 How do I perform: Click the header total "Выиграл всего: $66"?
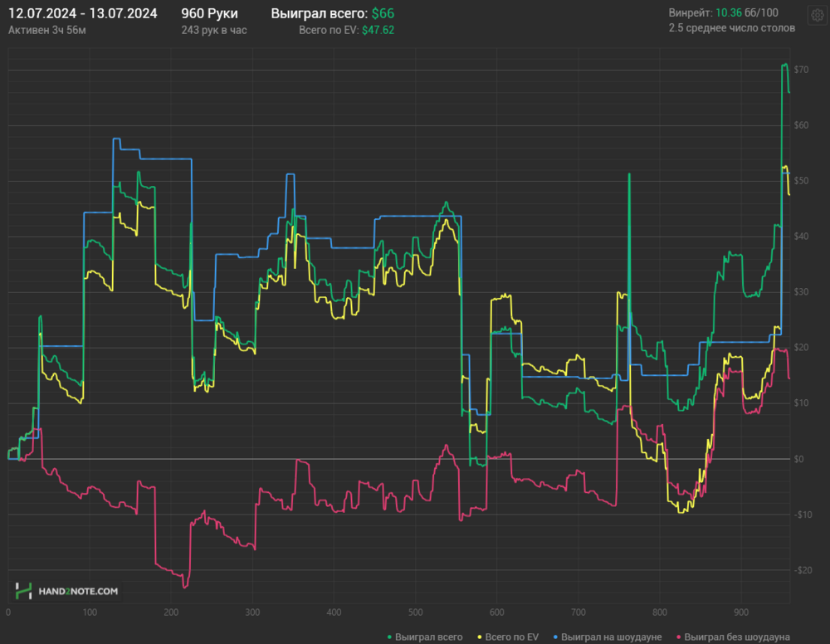333,13
